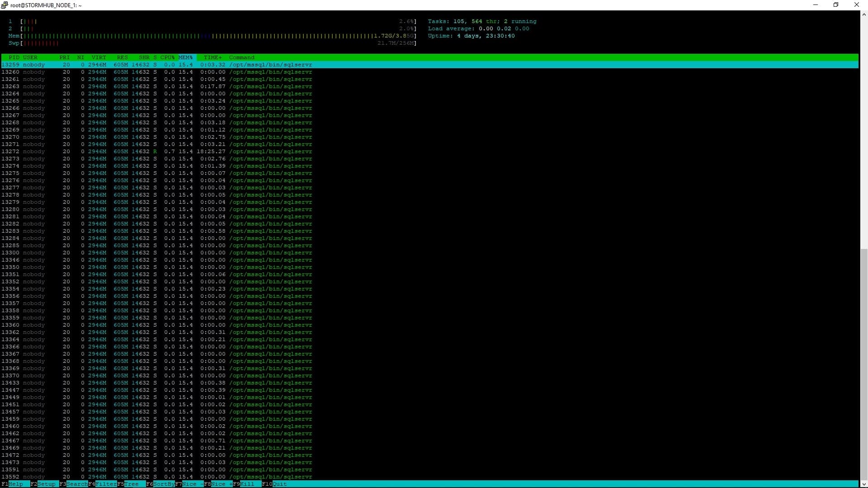Click the Swp usage meter bar
The image size is (868, 488).
pos(212,43)
